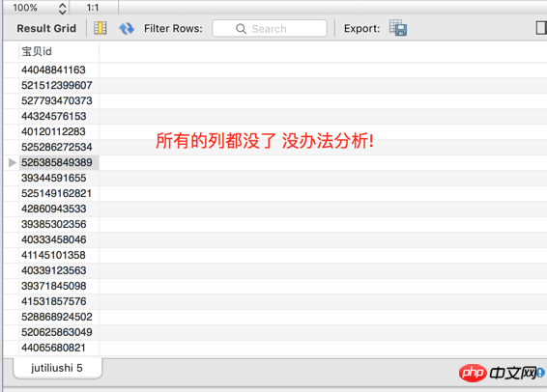The image size is (547, 392).
Task: Toggle the panel icon at right edge
Action: tap(541, 28)
